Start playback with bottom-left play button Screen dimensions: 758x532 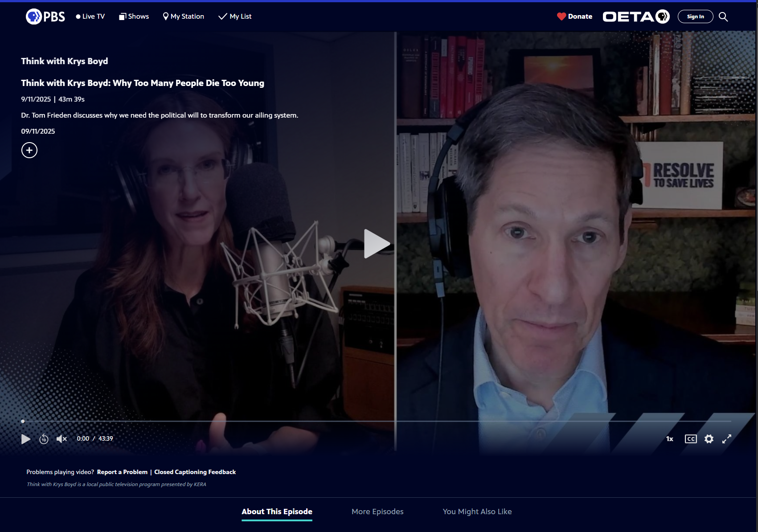click(26, 439)
